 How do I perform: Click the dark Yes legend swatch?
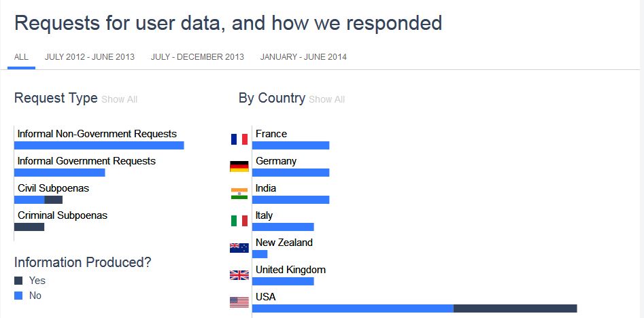tap(18, 281)
